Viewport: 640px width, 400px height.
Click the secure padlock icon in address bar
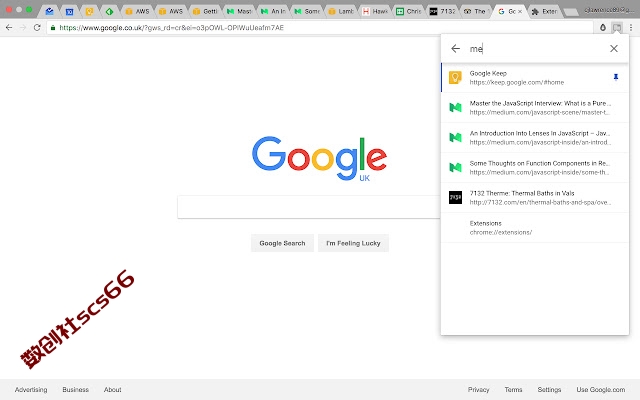[x=53, y=28]
